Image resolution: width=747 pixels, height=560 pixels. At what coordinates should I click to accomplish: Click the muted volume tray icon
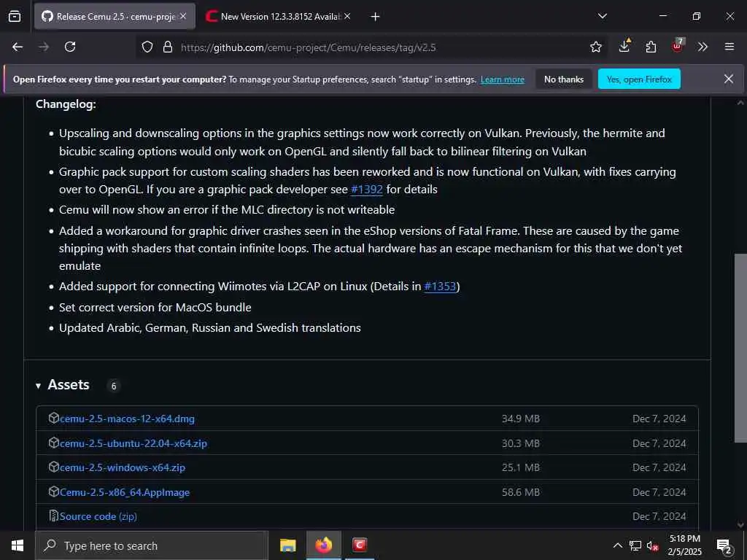[652, 545]
